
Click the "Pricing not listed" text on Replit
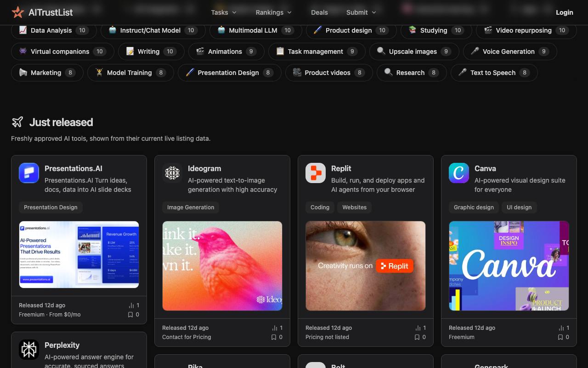[327, 337]
